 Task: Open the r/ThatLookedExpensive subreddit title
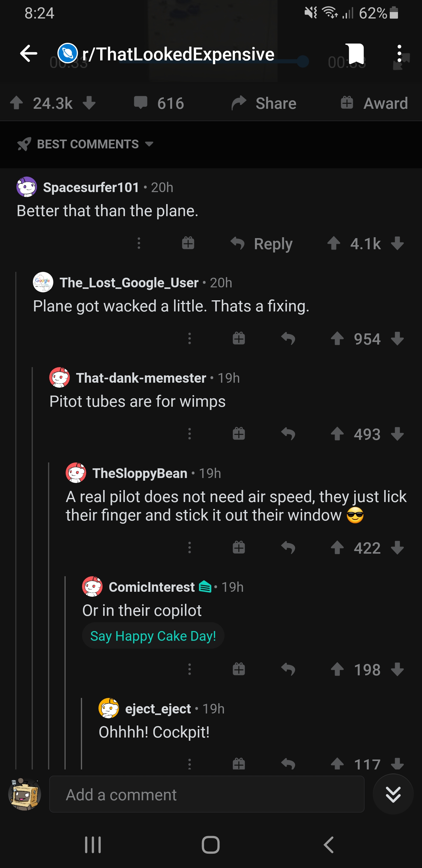click(178, 54)
